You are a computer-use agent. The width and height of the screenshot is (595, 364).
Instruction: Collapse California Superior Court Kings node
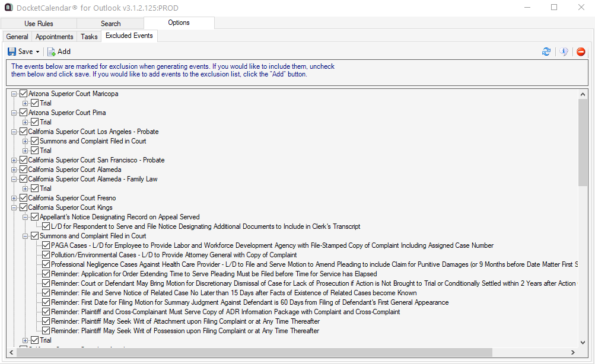pyautogui.click(x=14, y=207)
